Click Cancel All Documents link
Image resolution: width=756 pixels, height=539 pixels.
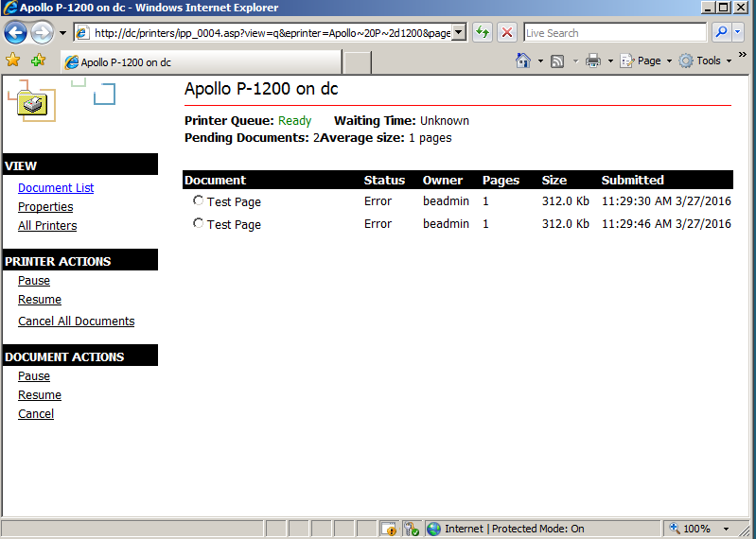point(77,322)
